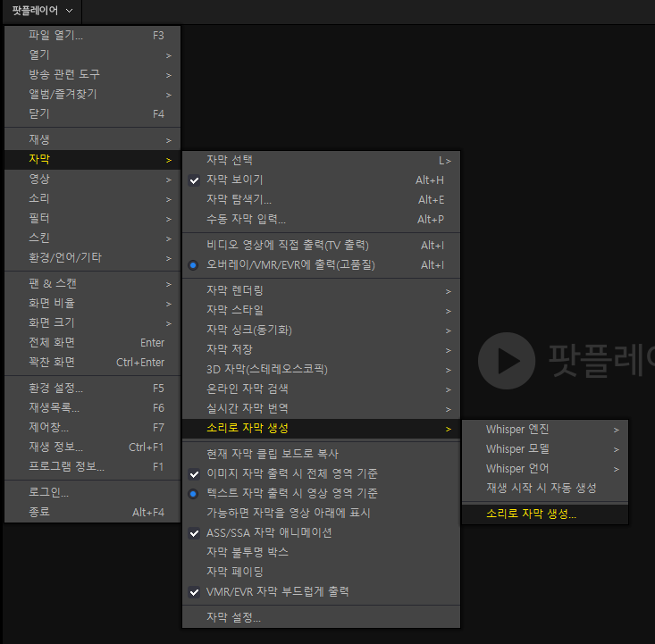This screenshot has width=655, height=644.
Task: Select 오버레이/VMR/EVR에 출력(고품질) radio option
Action: (321, 264)
